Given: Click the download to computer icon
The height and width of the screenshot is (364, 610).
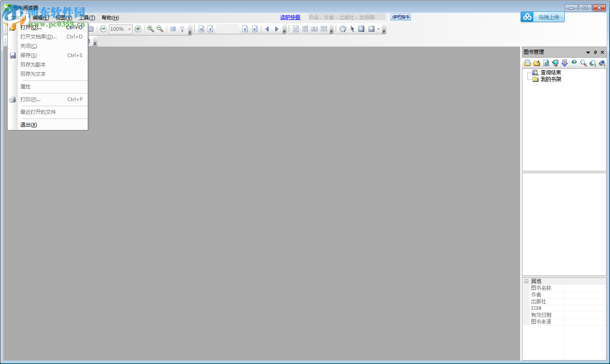Looking at the screenshot, I should (x=555, y=63).
